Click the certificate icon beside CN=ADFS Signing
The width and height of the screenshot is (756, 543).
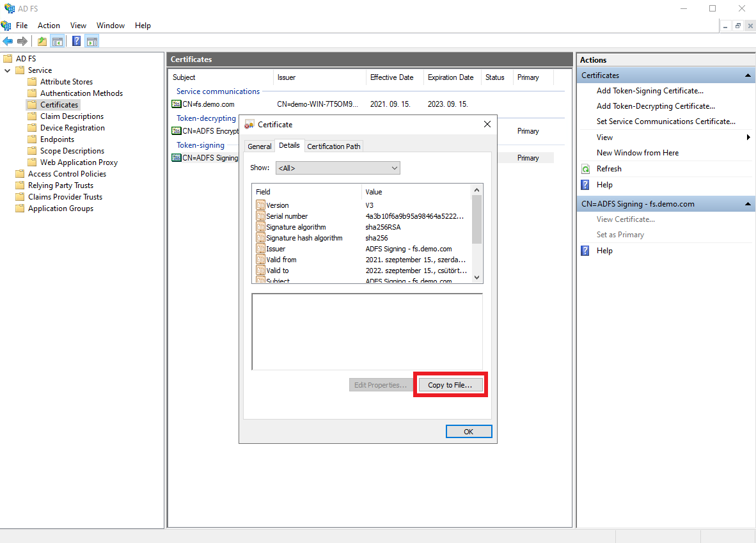[176, 157]
